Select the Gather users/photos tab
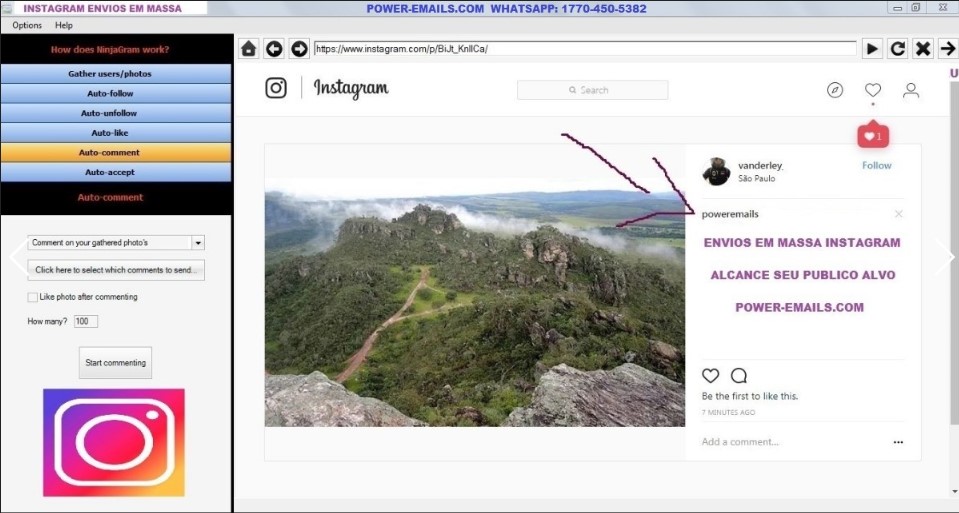959x513 pixels. 116,73
